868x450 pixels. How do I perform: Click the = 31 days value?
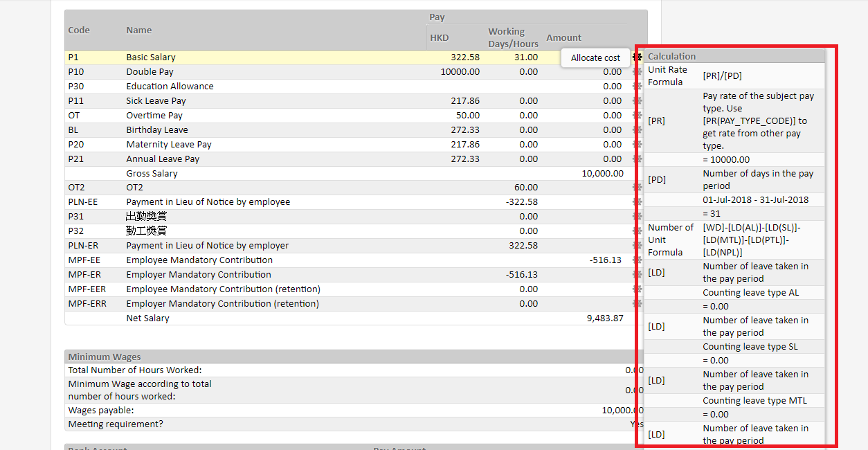tap(712, 214)
